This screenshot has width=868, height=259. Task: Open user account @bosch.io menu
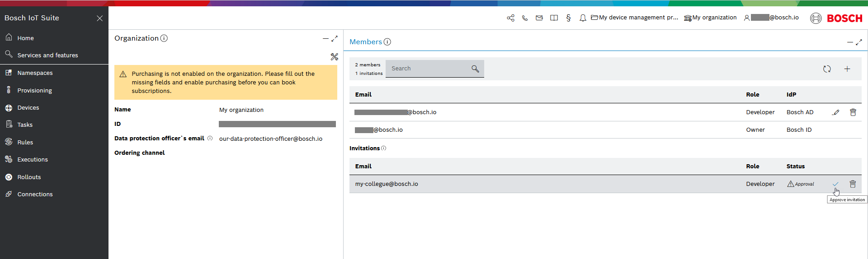pos(771,18)
